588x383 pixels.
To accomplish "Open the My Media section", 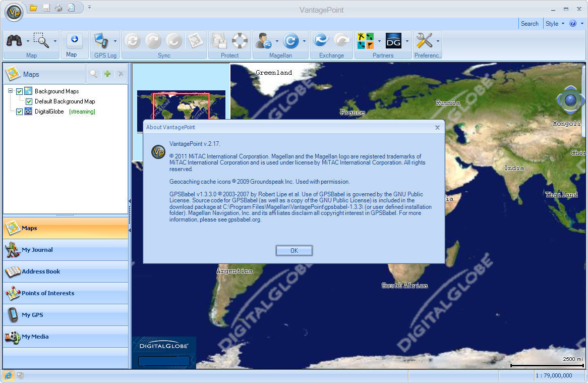I will (x=66, y=337).
